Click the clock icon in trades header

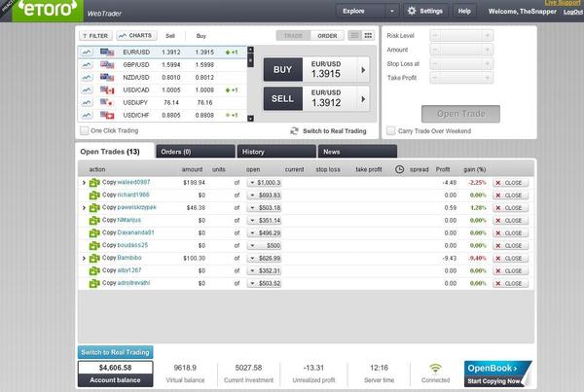[399, 169]
